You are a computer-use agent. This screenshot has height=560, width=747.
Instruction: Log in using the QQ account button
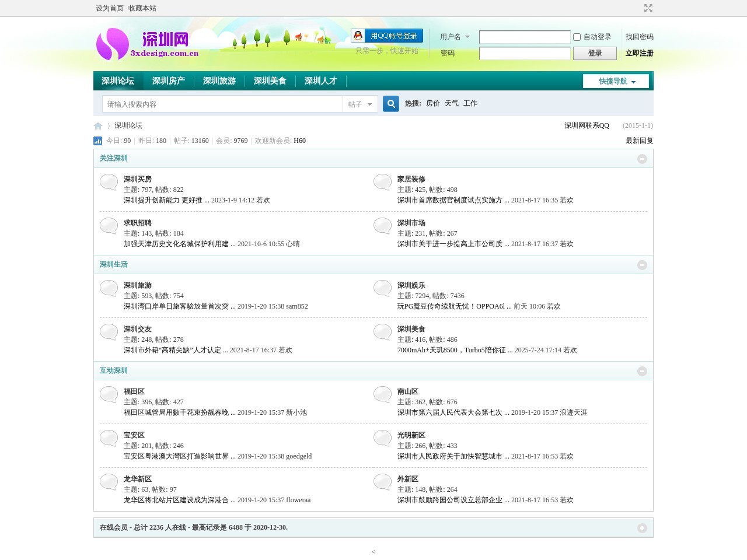click(387, 36)
